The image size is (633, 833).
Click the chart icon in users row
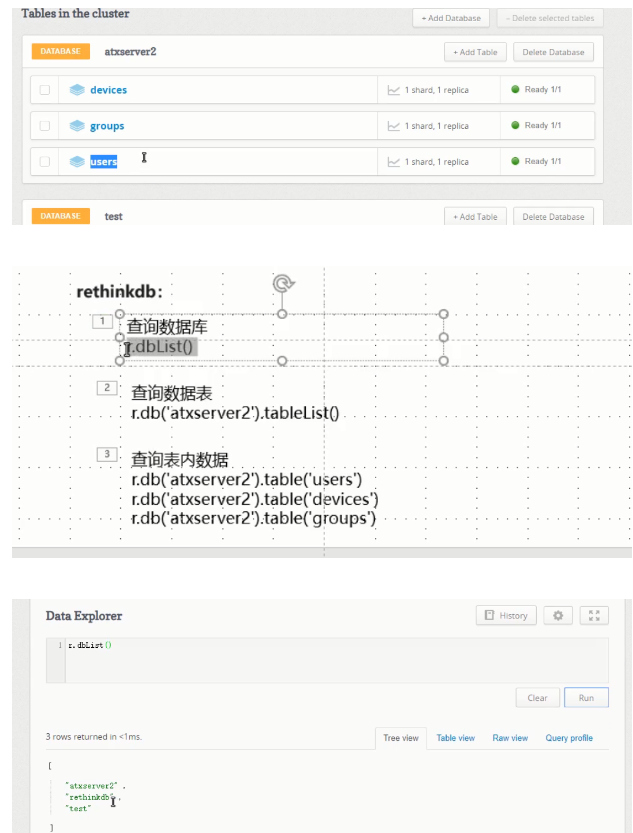pyautogui.click(x=394, y=162)
